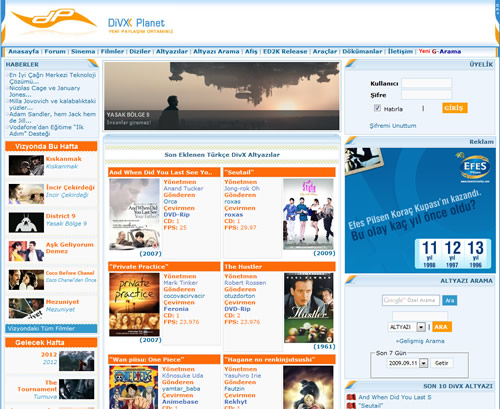
Task: Open translator Feronia's link
Action: 176,309
